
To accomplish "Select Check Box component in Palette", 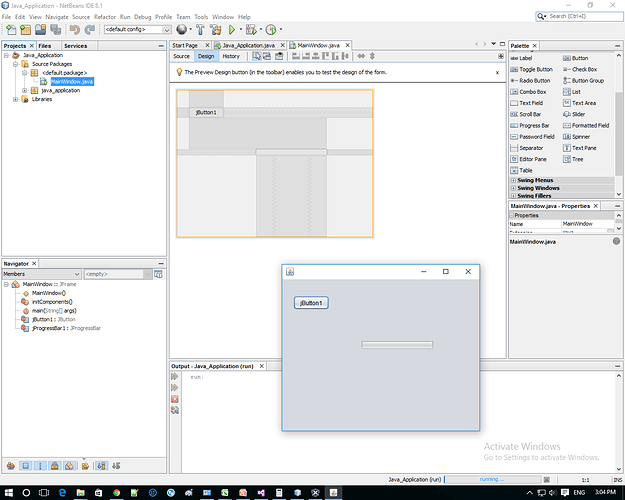I will click(582, 69).
